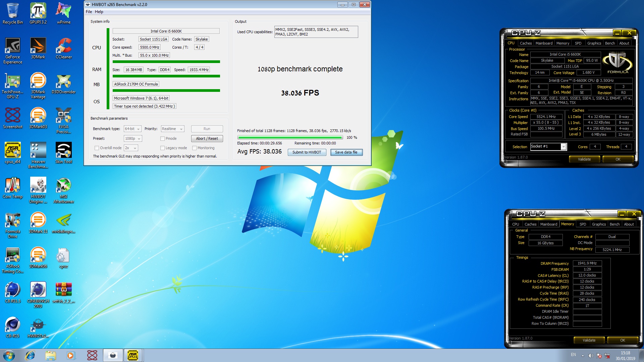This screenshot has width=644, height=362.
Task: Launch Formula Drive desktop icon
Action: 13,225
